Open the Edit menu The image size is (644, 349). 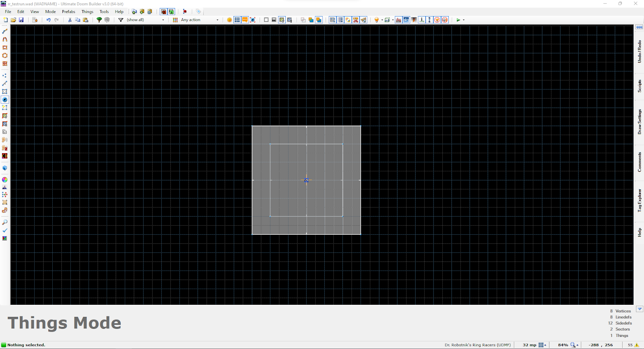click(21, 12)
